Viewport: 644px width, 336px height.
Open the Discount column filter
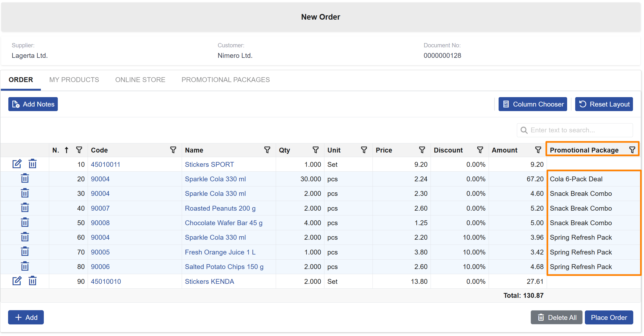pyautogui.click(x=480, y=150)
